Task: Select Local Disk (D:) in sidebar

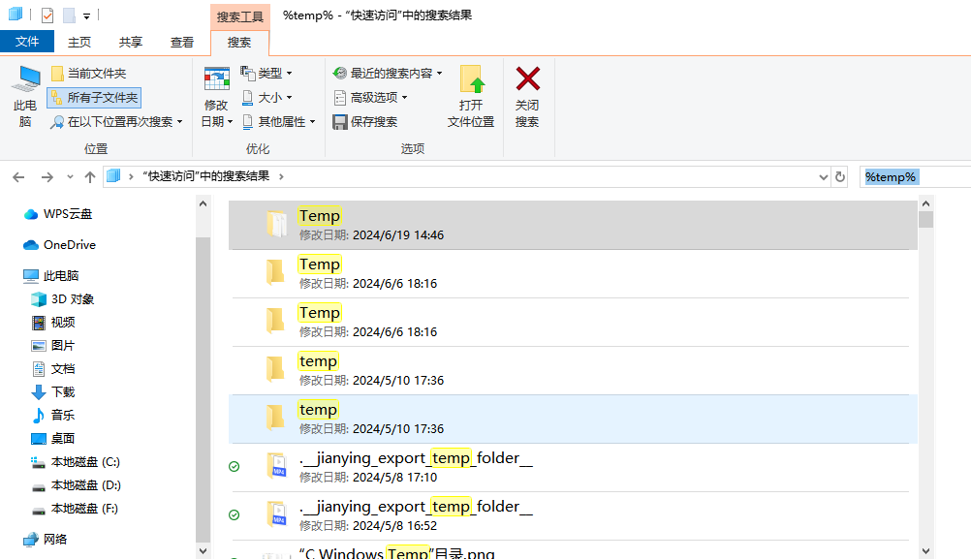Action: (x=85, y=485)
